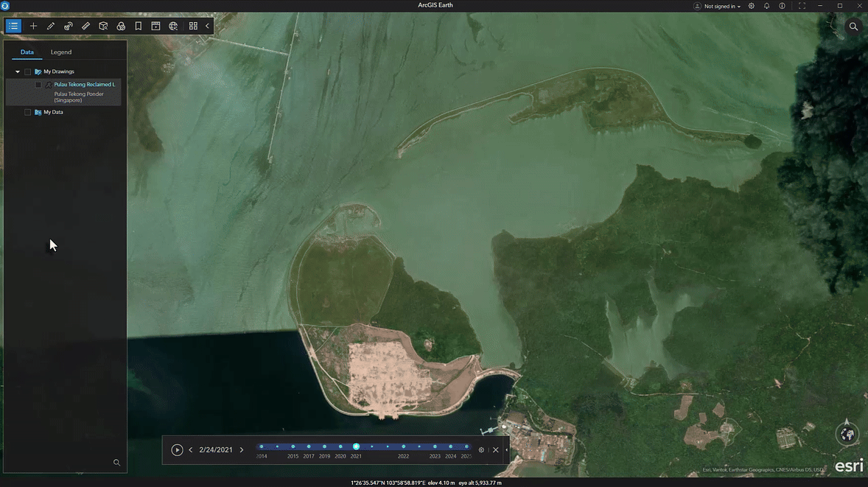This screenshot has height=487, width=868.
Task: Open the basemap and terrain overlapping-circles tool
Action: coord(121,26)
